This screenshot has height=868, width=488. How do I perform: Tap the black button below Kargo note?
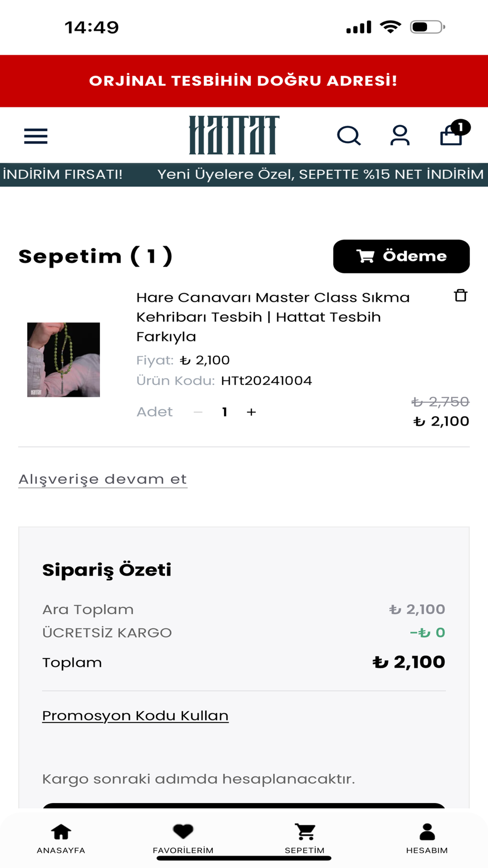[x=244, y=806]
